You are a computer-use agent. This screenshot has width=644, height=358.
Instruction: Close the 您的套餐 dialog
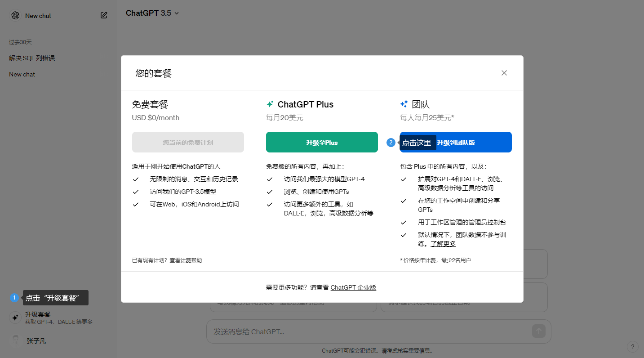point(504,72)
